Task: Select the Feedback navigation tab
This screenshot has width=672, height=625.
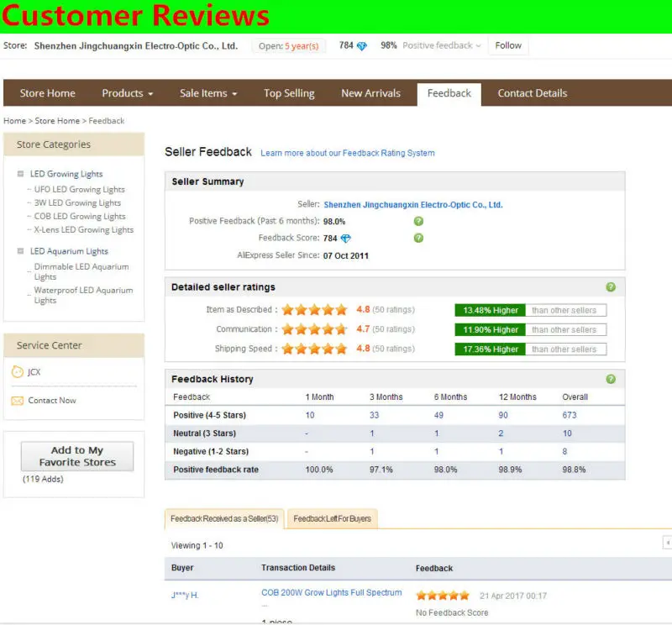Action: (449, 93)
